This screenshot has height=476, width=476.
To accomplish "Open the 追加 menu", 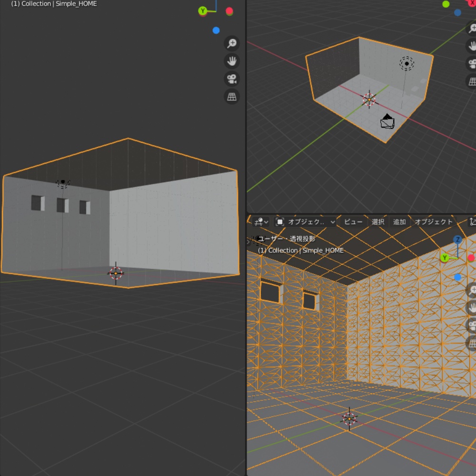I will (399, 222).
